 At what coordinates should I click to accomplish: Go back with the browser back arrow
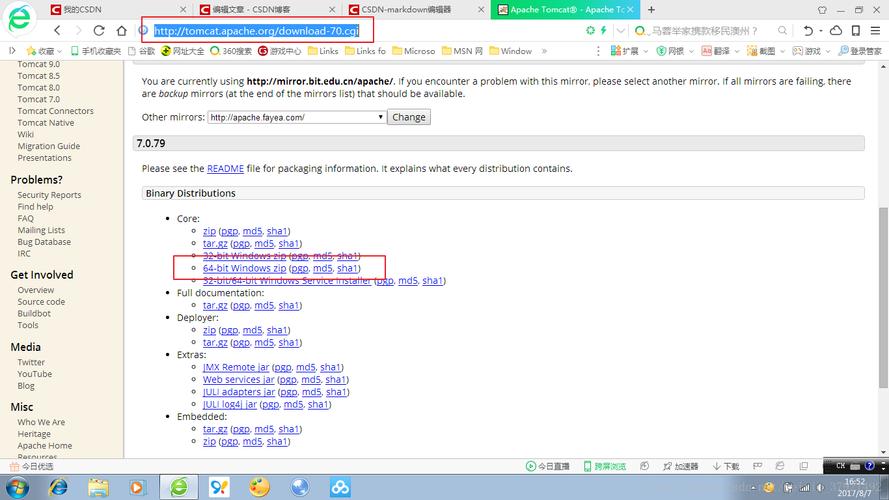tap(57, 30)
